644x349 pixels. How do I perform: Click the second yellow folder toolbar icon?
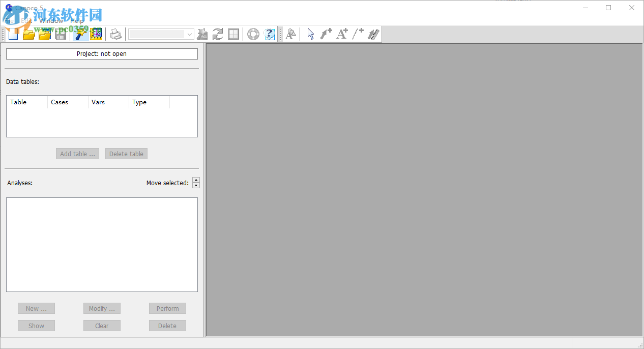click(45, 34)
